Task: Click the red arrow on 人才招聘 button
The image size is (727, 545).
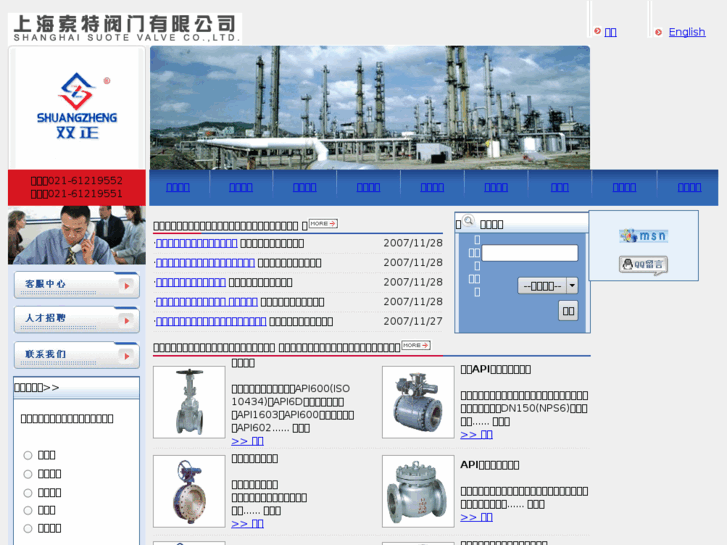Action: [126, 321]
